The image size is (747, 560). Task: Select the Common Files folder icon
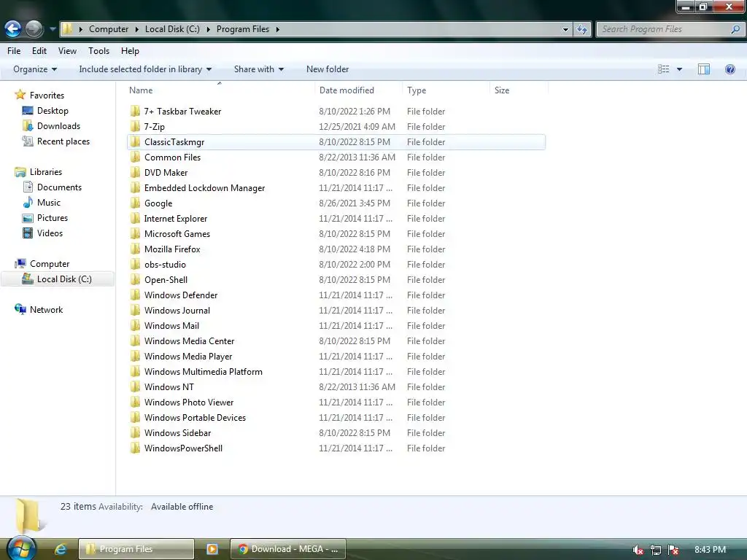click(x=135, y=157)
